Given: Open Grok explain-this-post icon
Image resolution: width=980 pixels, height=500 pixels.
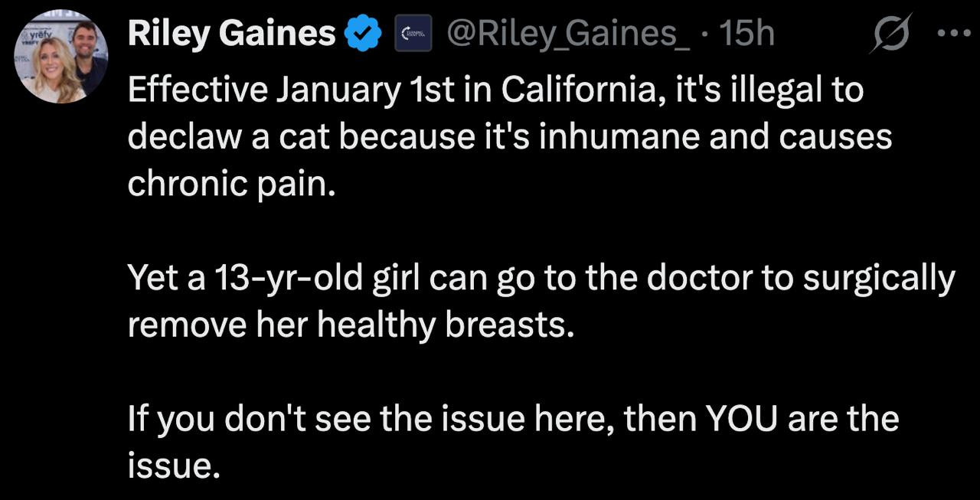Looking at the screenshot, I should point(888,35).
